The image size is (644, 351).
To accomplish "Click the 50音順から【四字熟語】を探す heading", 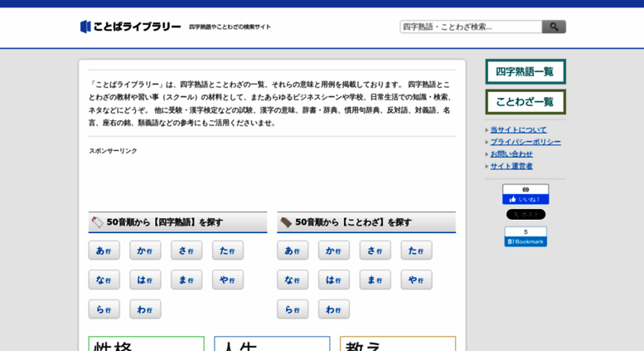I will coord(165,222).
